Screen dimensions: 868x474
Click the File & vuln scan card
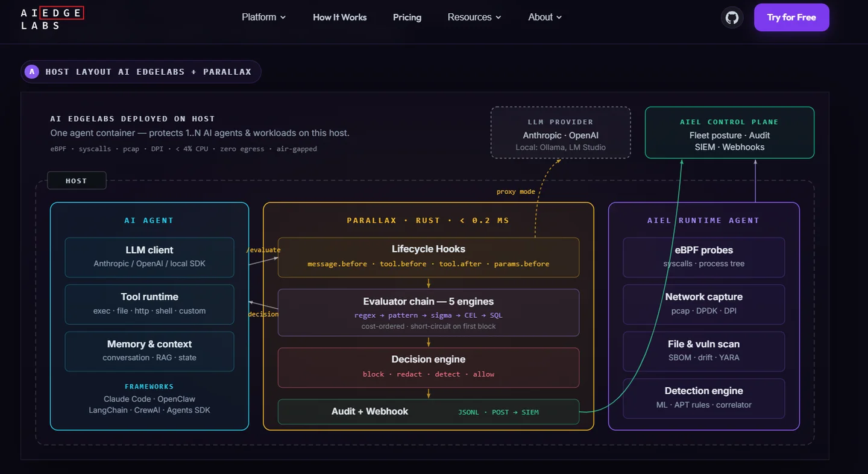point(704,352)
